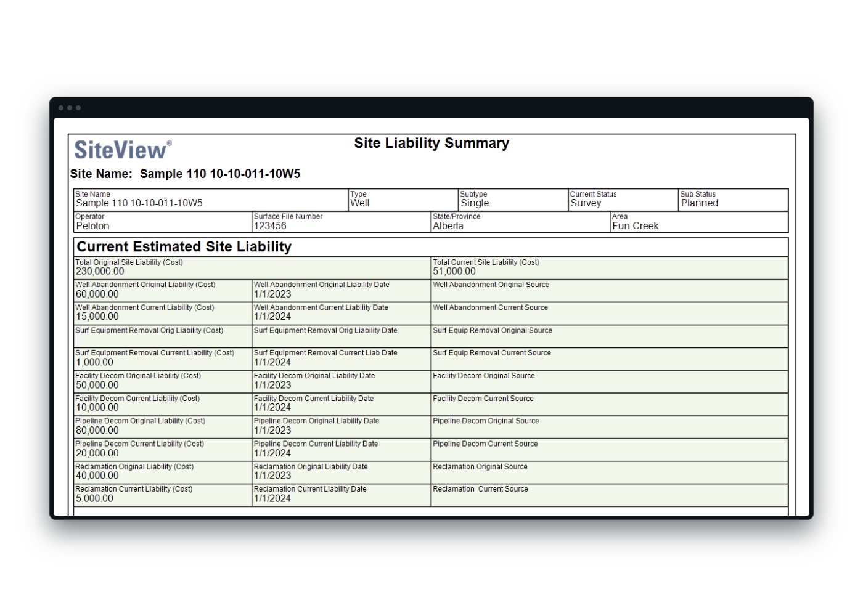Click the 'Current Estimated Site Liability' heading
Viewport: 863px width, 616px height.
click(184, 247)
